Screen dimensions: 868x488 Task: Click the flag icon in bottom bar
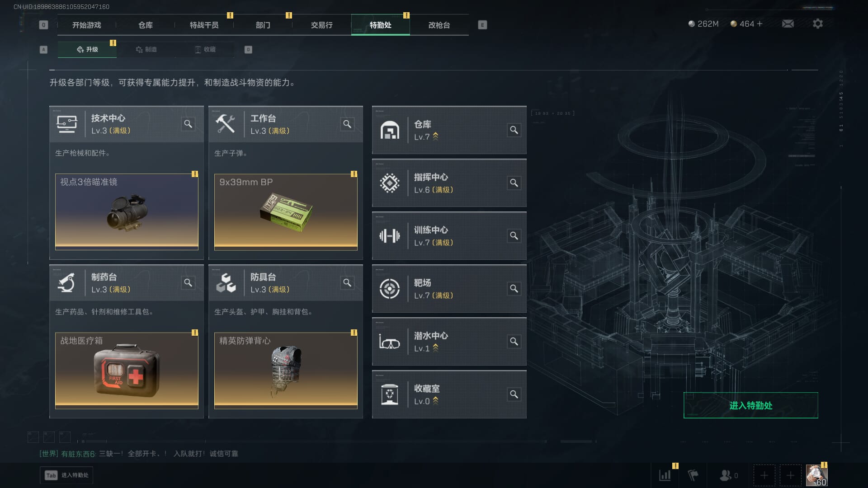(x=693, y=475)
